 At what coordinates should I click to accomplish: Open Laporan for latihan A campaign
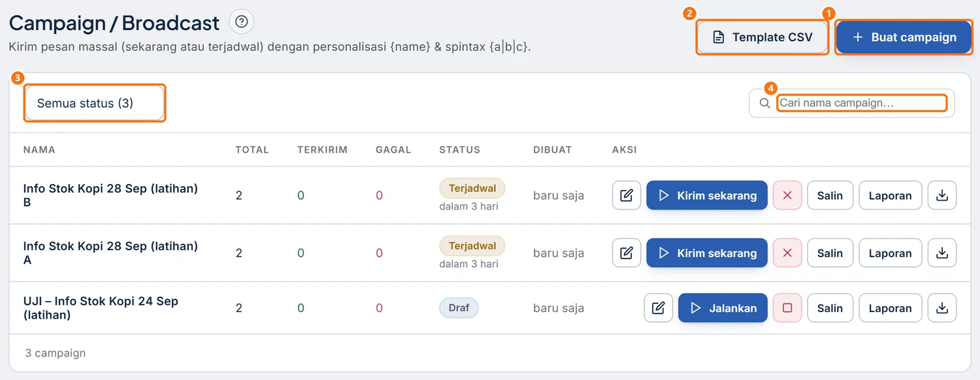pos(890,253)
